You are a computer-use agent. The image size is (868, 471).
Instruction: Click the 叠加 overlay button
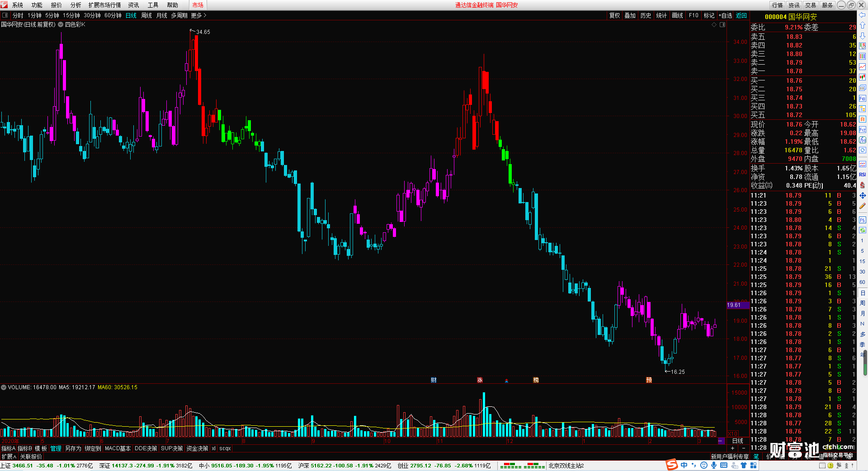click(x=630, y=15)
